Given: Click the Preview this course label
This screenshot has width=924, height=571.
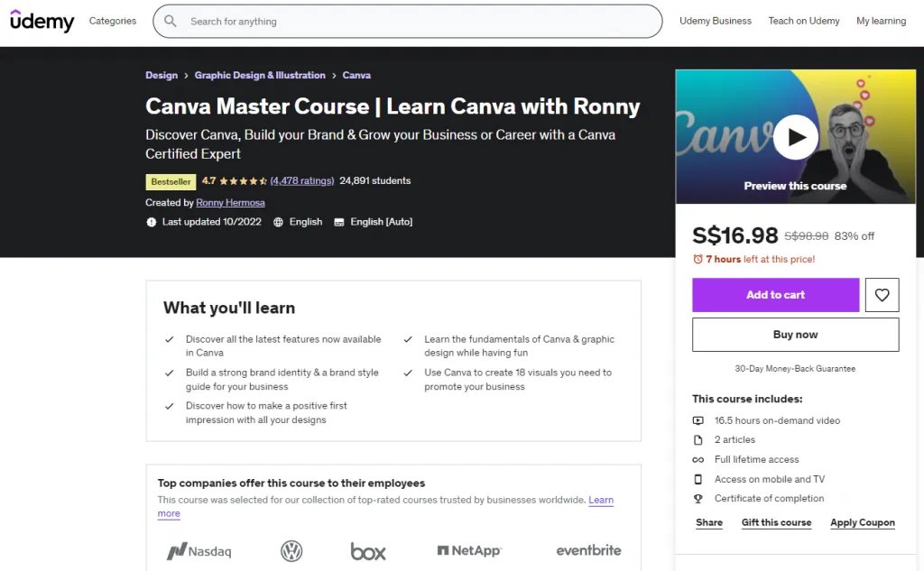Looking at the screenshot, I should pyautogui.click(x=795, y=186).
